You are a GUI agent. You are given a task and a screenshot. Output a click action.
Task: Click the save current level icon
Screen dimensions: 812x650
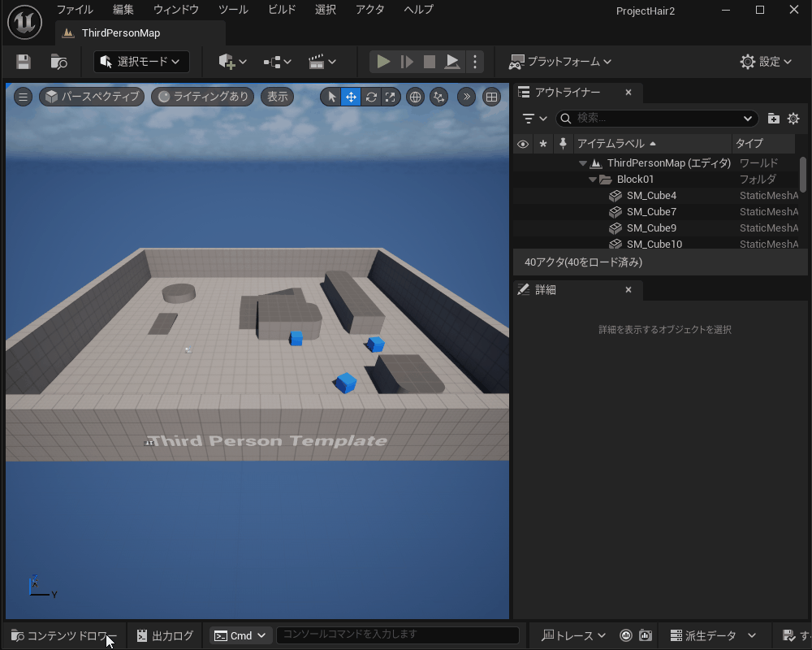click(24, 62)
